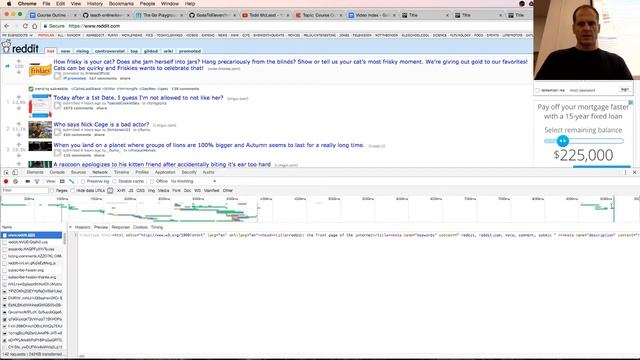
Task: Expand the Nick Cage post preview icon
Action: (57, 132)
